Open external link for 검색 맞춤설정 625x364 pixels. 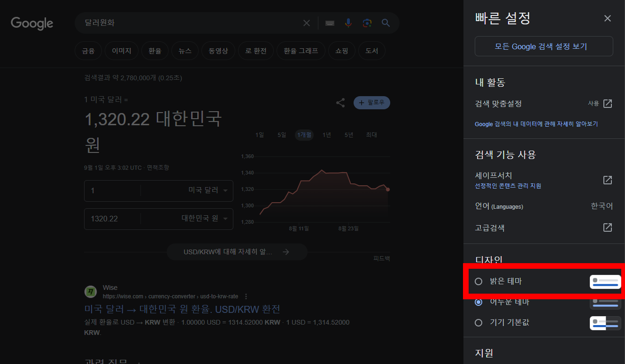tap(608, 104)
